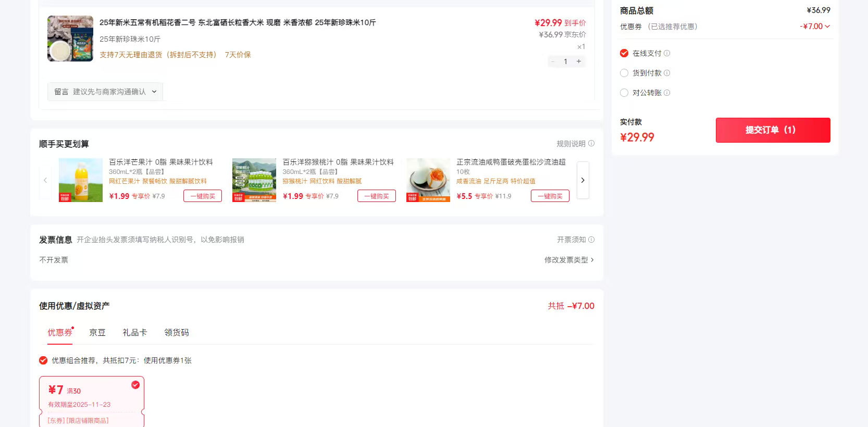This screenshot has width=868, height=427.
Task: Expand coupon discount -¥7.00 details
Action: pyautogui.click(x=815, y=27)
